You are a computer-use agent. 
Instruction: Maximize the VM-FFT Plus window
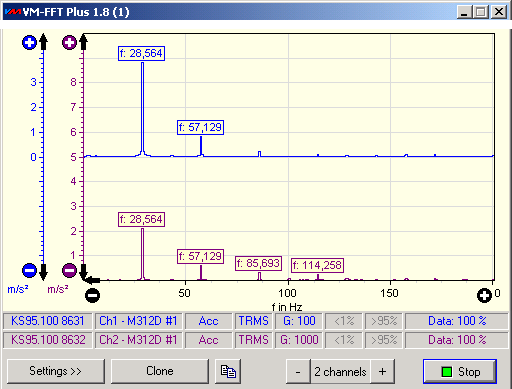click(x=481, y=12)
